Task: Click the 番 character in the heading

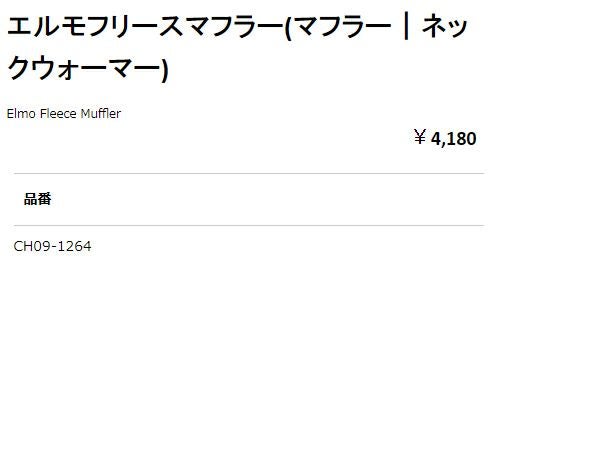Action: click(x=44, y=199)
